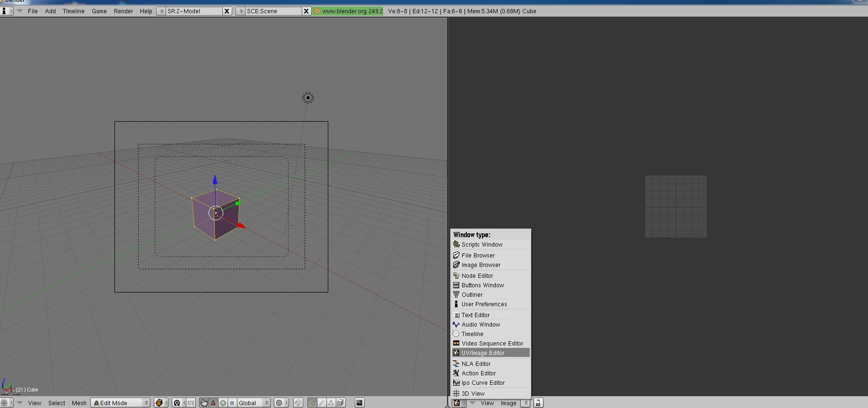The width and height of the screenshot is (868, 408).
Task: Open Timeline menu in top header
Action: pyautogui.click(x=74, y=11)
